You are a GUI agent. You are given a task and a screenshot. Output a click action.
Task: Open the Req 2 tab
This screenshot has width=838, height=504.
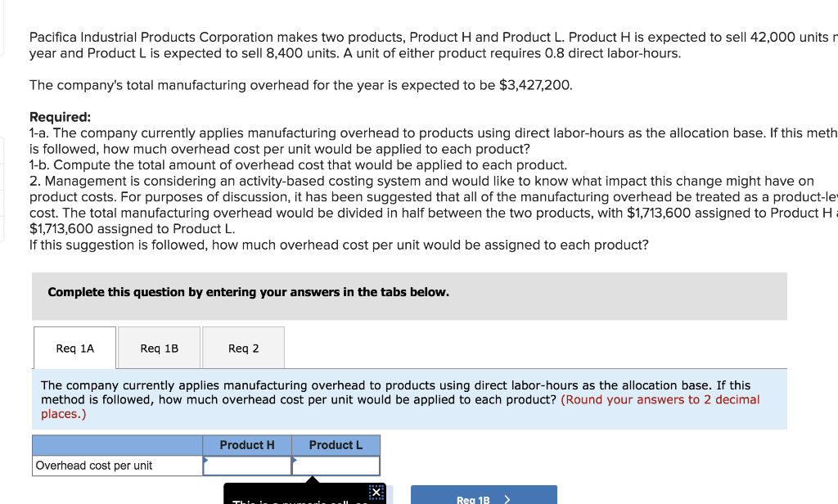(x=243, y=348)
